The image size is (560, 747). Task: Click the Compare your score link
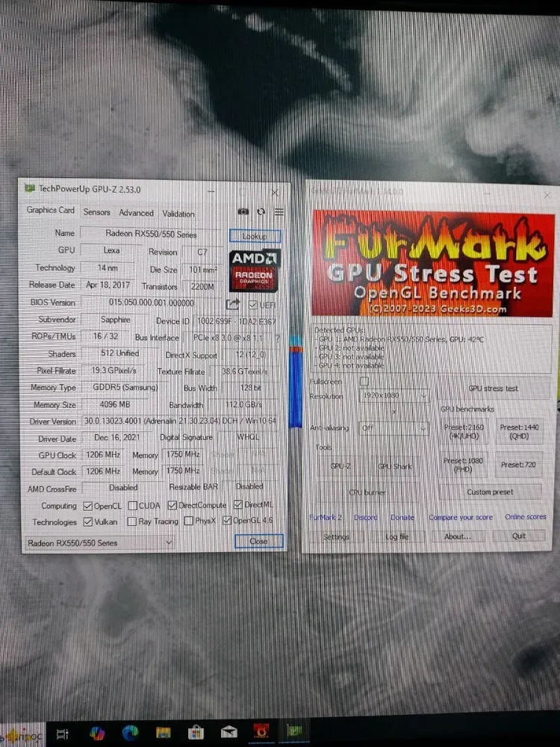(x=461, y=517)
